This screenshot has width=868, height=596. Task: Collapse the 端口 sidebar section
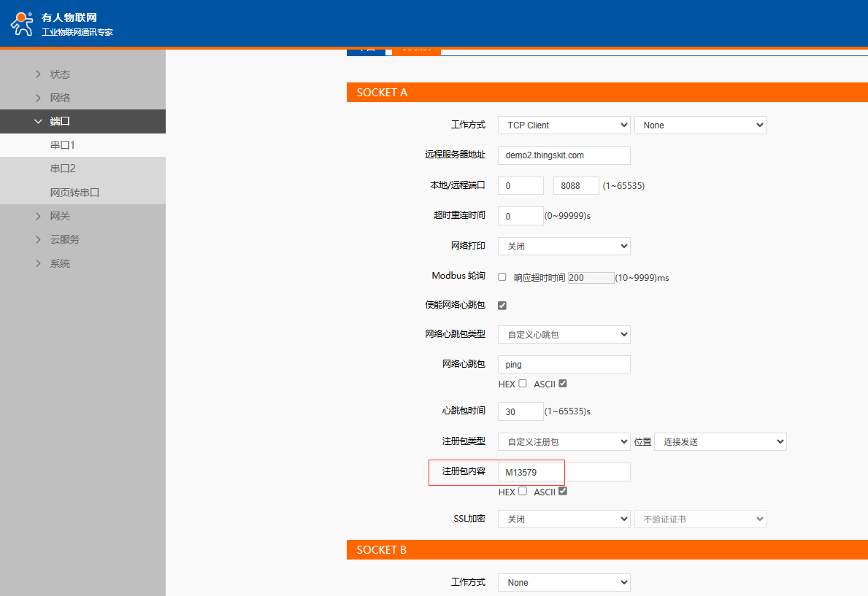(x=60, y=122)
